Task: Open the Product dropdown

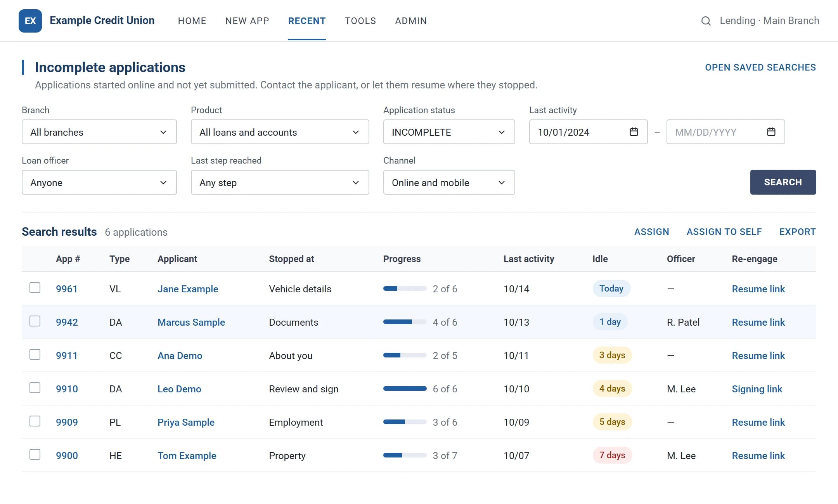Action: (280, 132)
